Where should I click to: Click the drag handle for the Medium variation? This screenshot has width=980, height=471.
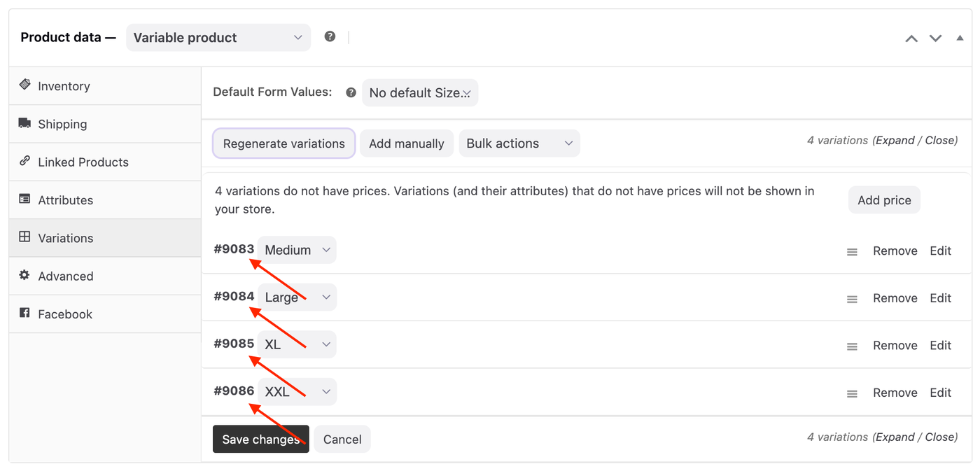[x=852, y=252]
